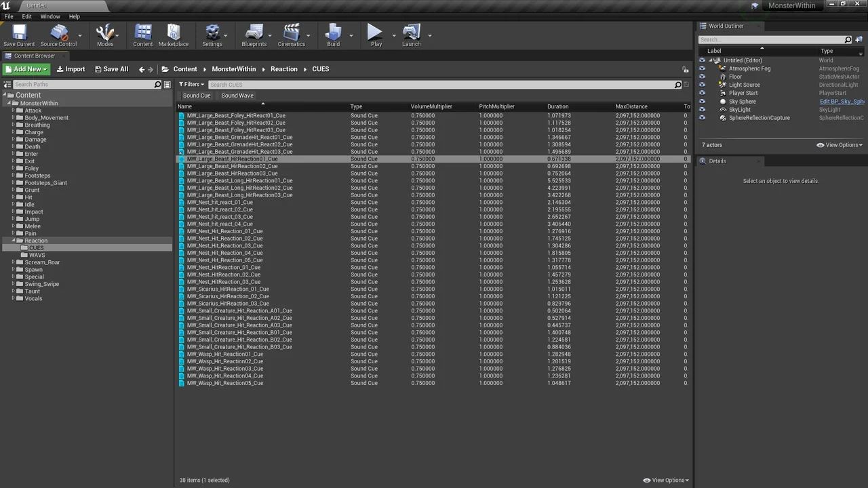Select the Content Browser tab

[x=34, y=56]
